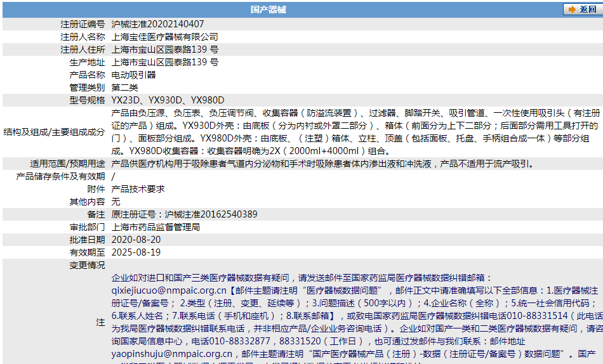This screenshot has width=603, height=364.
Task: Select expiry date 2025-08-19
Action: (x=136, y=252)
